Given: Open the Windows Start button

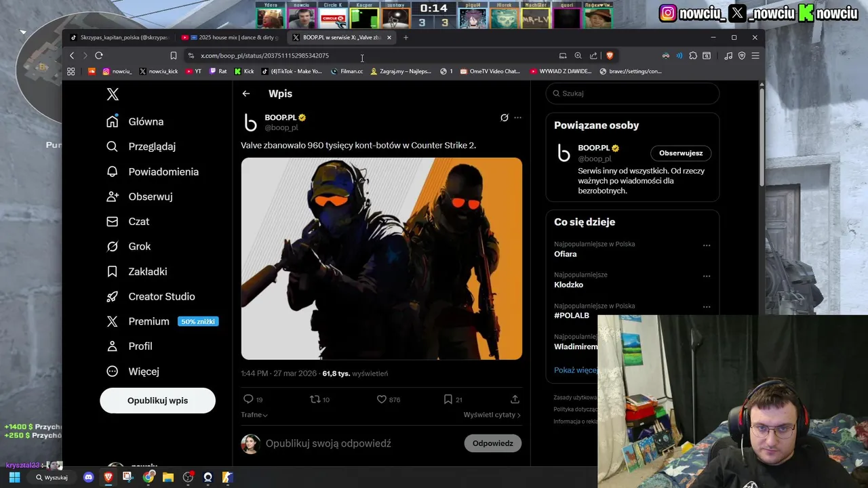Looking at the screenshot, I should [x=14, y=477].
